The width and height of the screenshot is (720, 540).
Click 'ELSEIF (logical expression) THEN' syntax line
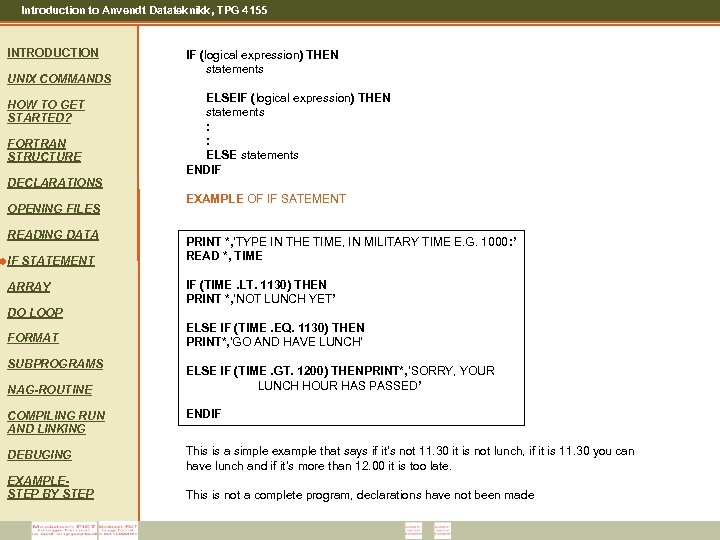(298, 98)
